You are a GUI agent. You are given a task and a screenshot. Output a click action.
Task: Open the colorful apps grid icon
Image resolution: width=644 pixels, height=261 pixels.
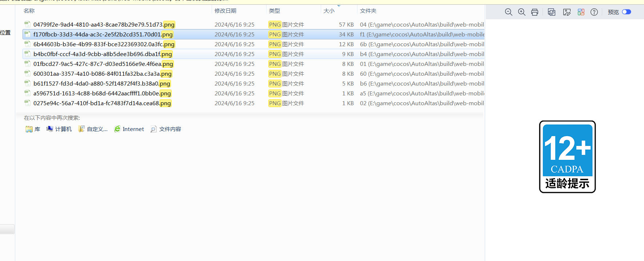click(581, 12)
